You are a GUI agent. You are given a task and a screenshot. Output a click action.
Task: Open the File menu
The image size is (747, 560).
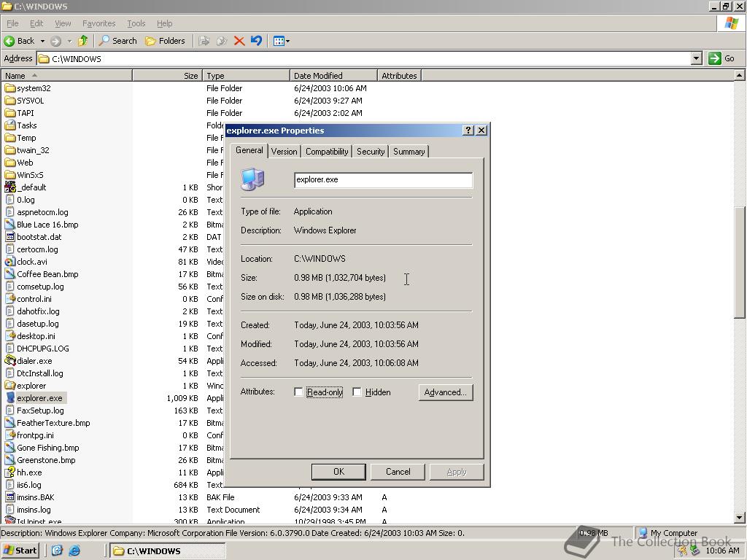coord(12,23)
